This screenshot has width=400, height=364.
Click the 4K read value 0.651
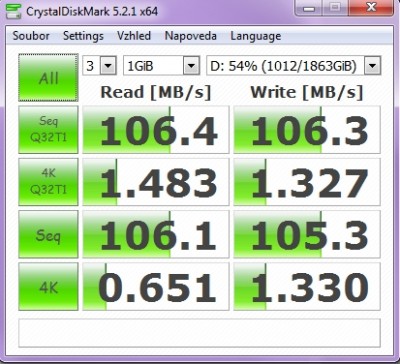(x=156, y=287)
